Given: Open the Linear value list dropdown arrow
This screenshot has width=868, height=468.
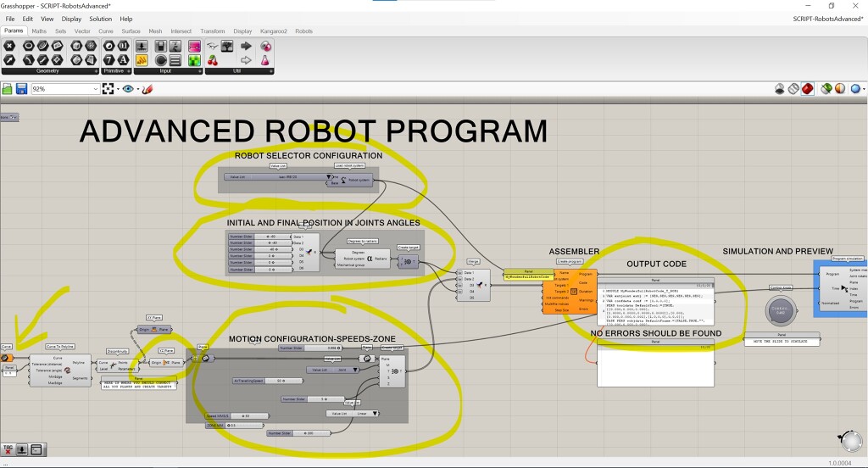Looking at the screenshot, I should click(x=376, y=414).
